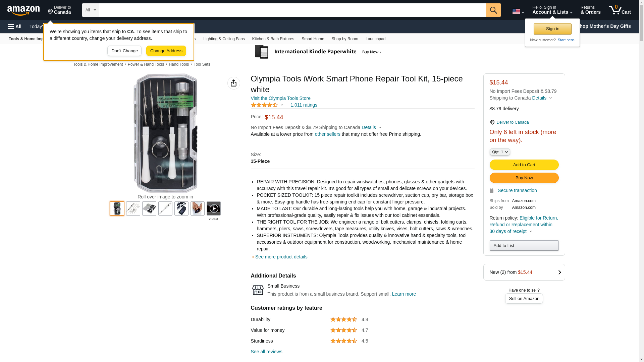Viewport: 644px width, 362px height.
Task: Play the product video thumbnail
Action: point(213,208)
